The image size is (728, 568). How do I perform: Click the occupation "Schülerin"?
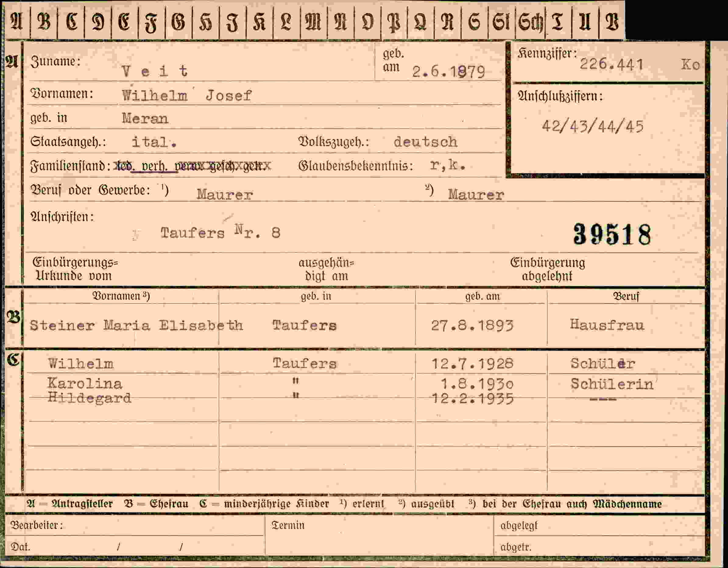612,384
